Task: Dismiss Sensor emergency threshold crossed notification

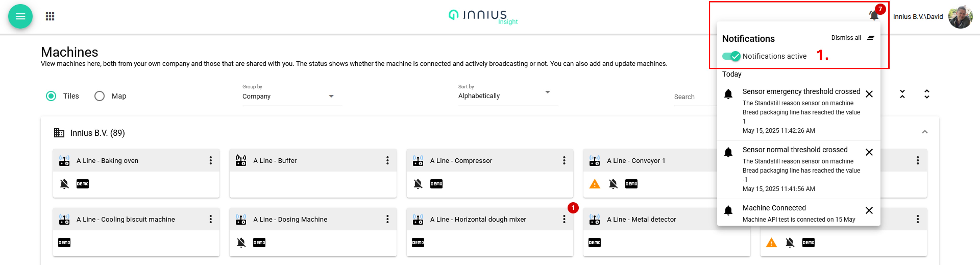Action: click(869, 94)
